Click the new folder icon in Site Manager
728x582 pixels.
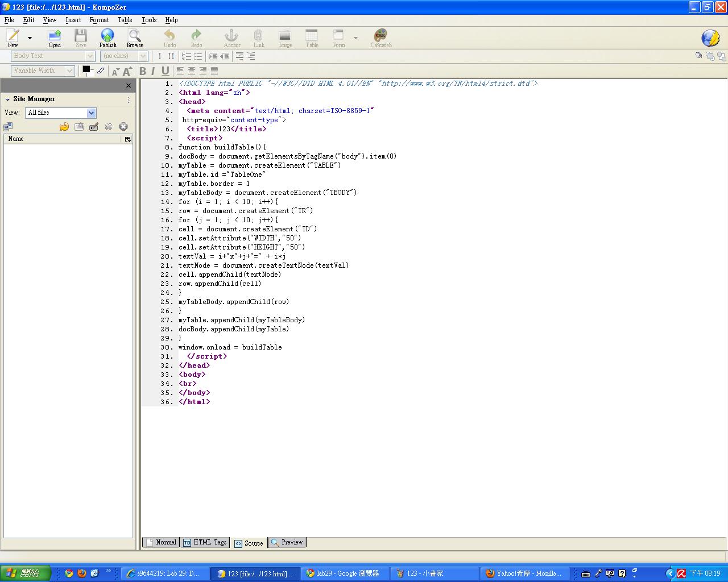(x=79, y=127)
